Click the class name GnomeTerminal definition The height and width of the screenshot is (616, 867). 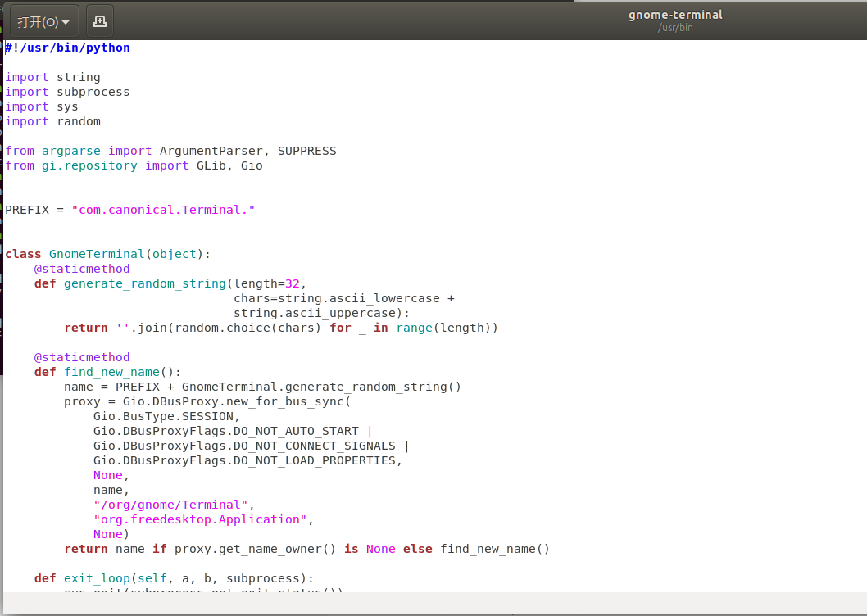97,254
